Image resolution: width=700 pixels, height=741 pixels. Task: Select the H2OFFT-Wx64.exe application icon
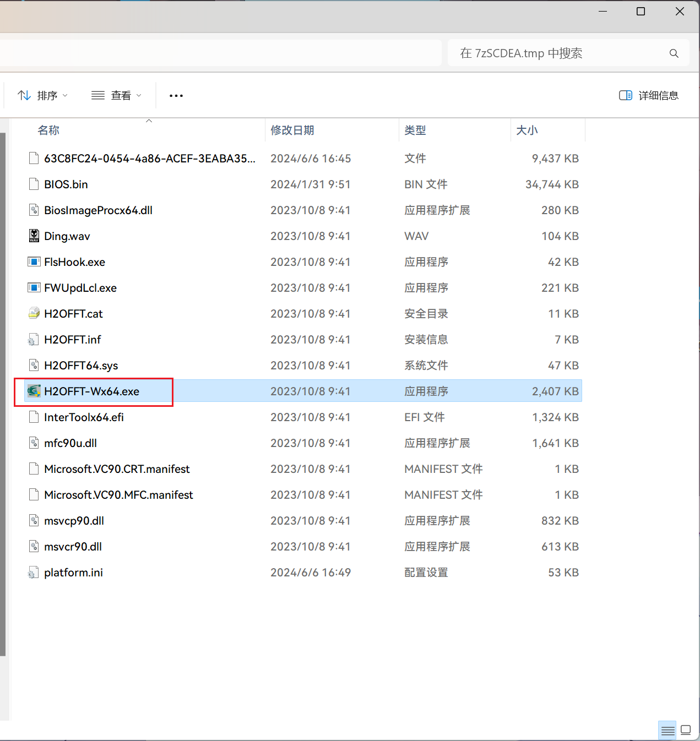(x=34, y=391)
